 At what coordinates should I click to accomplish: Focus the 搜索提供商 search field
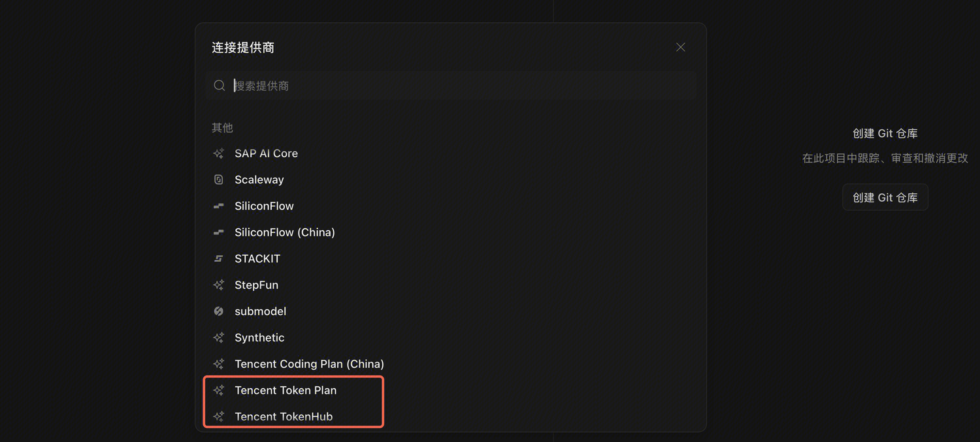(457, 86)
